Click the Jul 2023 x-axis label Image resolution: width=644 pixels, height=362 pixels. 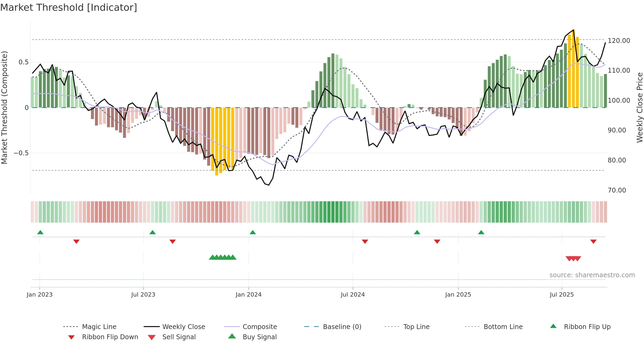pyautogui.click(x=143, y=294)
